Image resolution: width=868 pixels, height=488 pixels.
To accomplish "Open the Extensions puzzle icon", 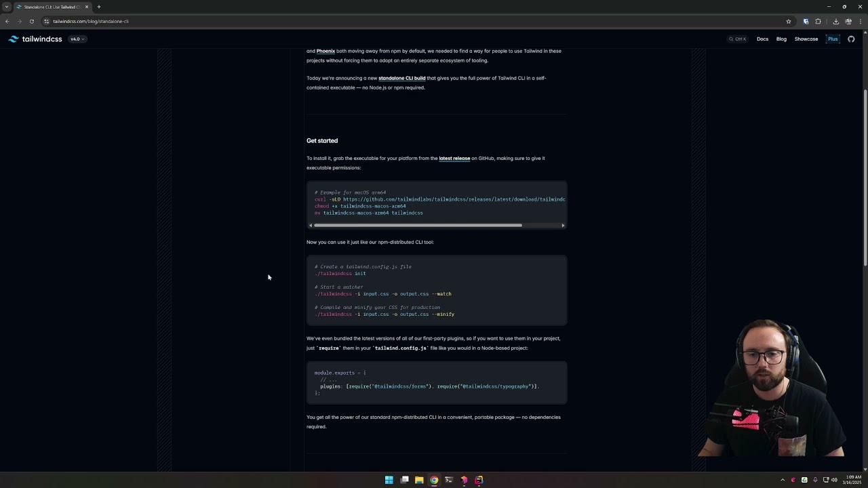I will (x=818, y=21).
